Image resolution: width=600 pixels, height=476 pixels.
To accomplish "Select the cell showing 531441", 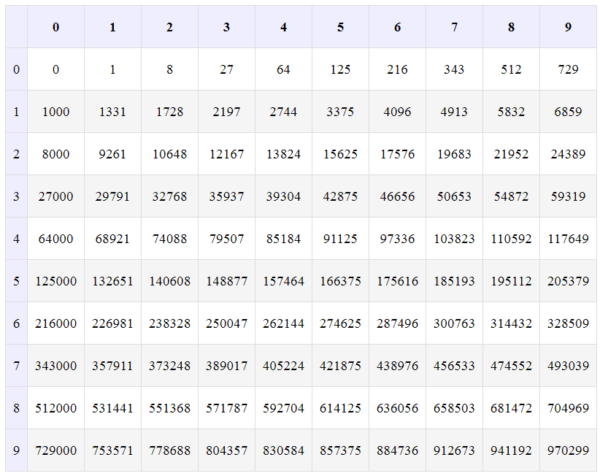I will [x=112, y=408].
